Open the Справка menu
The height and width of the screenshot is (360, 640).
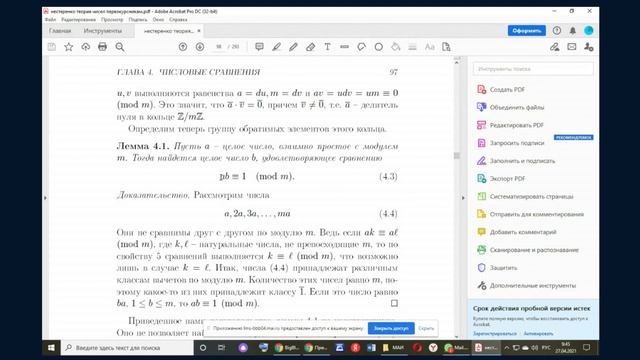point(178,20)
